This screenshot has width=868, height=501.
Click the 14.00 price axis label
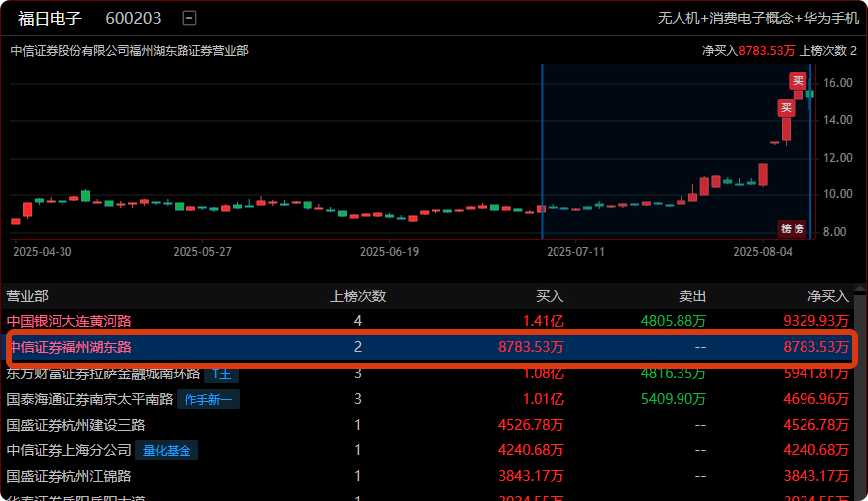click(838, 120)
